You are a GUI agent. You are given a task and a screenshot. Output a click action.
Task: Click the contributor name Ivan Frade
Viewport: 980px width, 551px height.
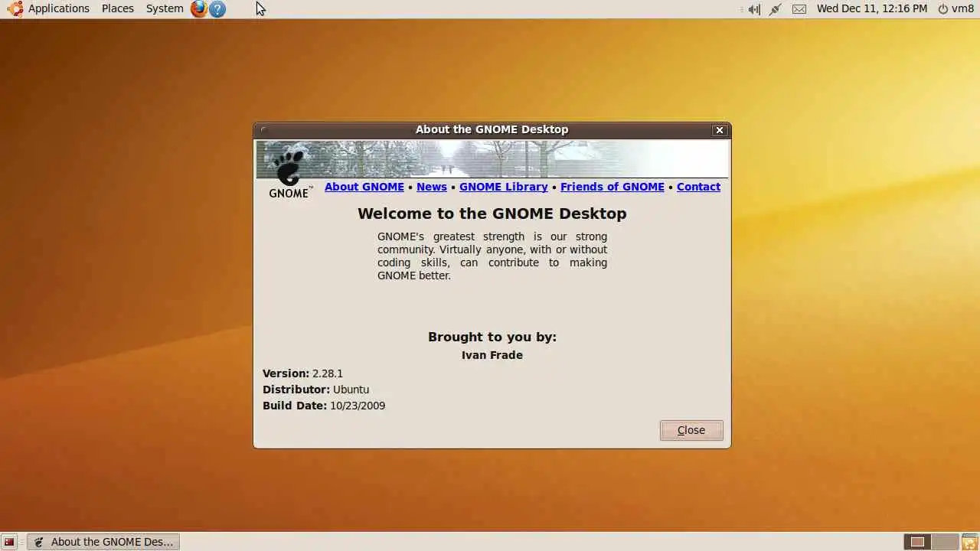pyautogui.click(x=492, y=355)
